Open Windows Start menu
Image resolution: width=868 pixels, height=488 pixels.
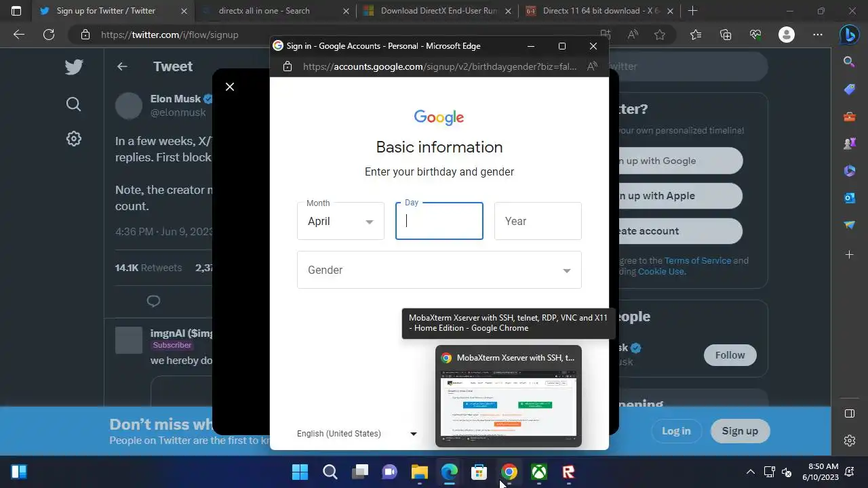300,472
